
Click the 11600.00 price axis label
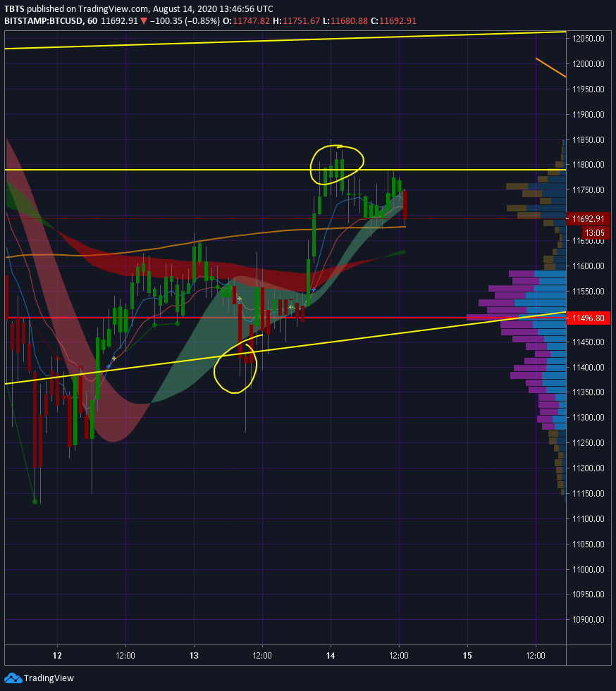[x=589, y=266]
